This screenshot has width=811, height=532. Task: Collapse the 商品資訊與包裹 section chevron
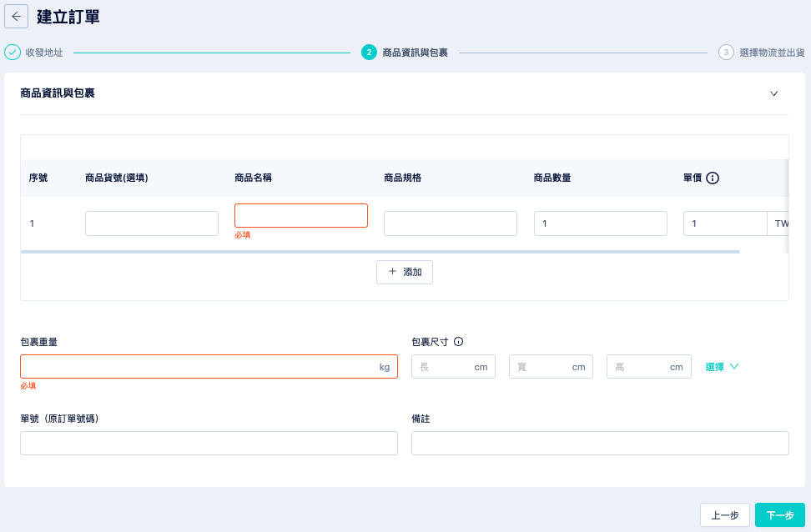point(773,93)
